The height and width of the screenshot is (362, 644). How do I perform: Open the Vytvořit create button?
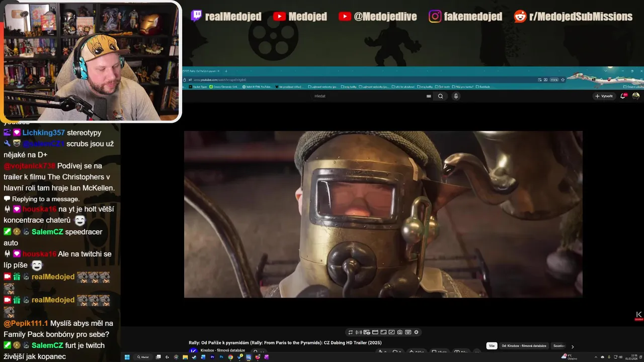point(604,96)
